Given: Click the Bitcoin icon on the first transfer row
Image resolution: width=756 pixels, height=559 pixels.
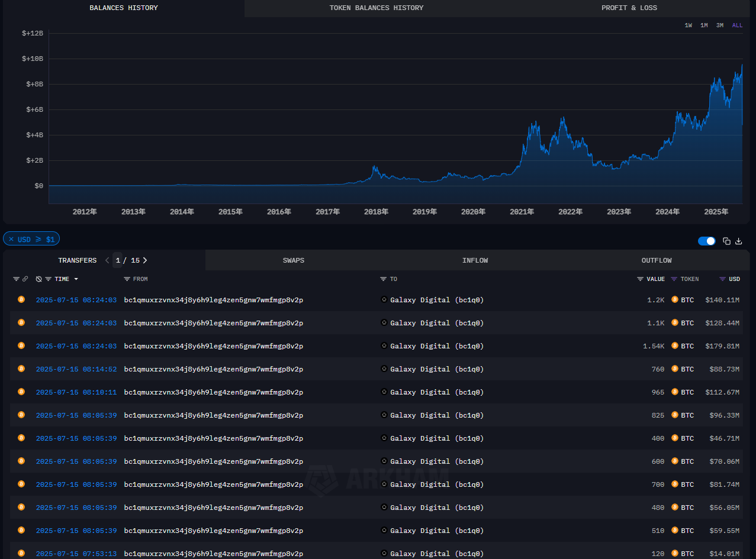Looking at the screenshot, I should click(x=21, y=300).
